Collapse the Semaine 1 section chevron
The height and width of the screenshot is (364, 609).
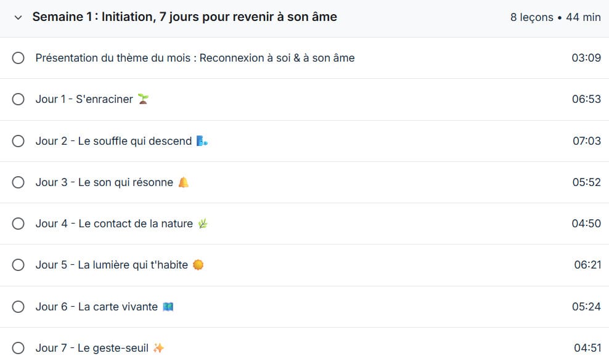pyautogui.click(x=18, y=17)
